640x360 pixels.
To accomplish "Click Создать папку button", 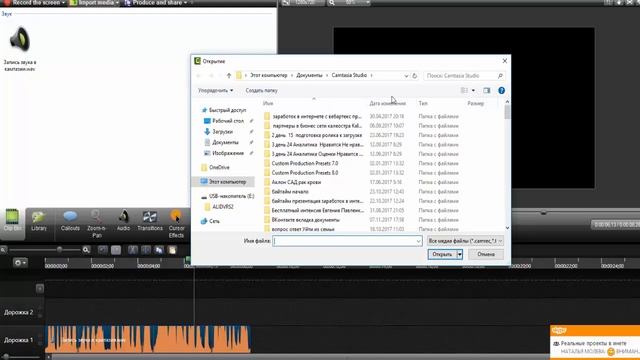I will pos(261,90).
